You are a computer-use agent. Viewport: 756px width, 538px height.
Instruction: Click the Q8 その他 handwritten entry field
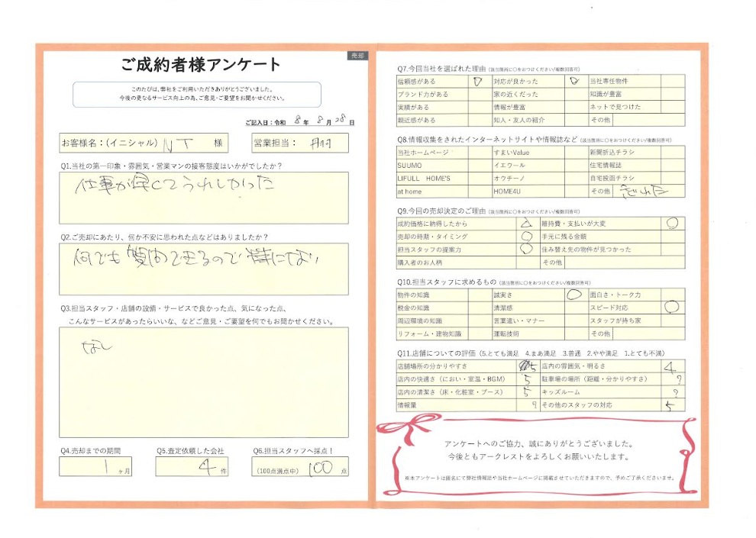[648, 192]
